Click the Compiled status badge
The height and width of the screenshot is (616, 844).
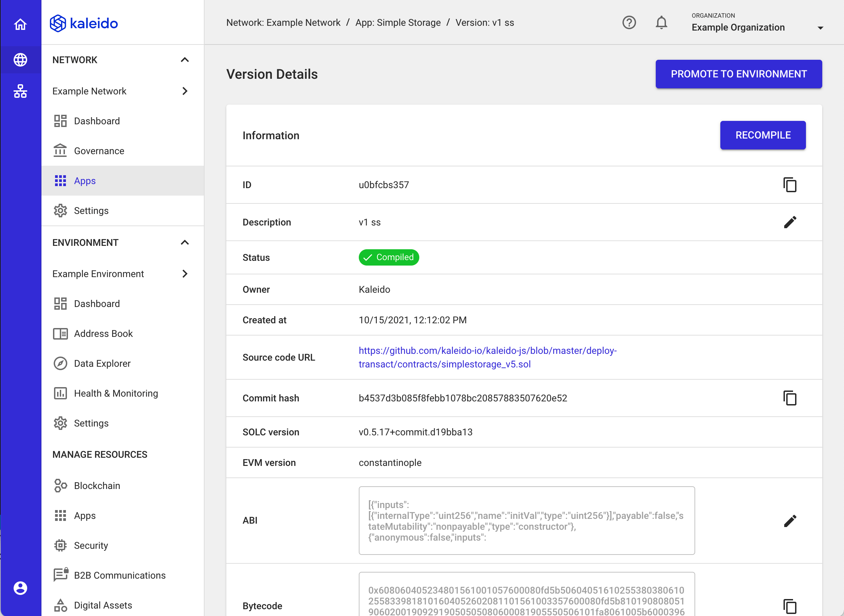389,257
